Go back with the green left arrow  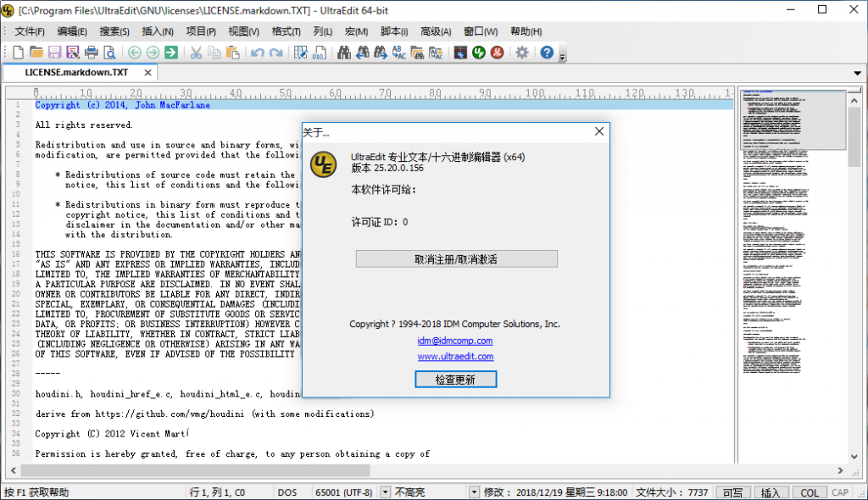click(135, 53)
